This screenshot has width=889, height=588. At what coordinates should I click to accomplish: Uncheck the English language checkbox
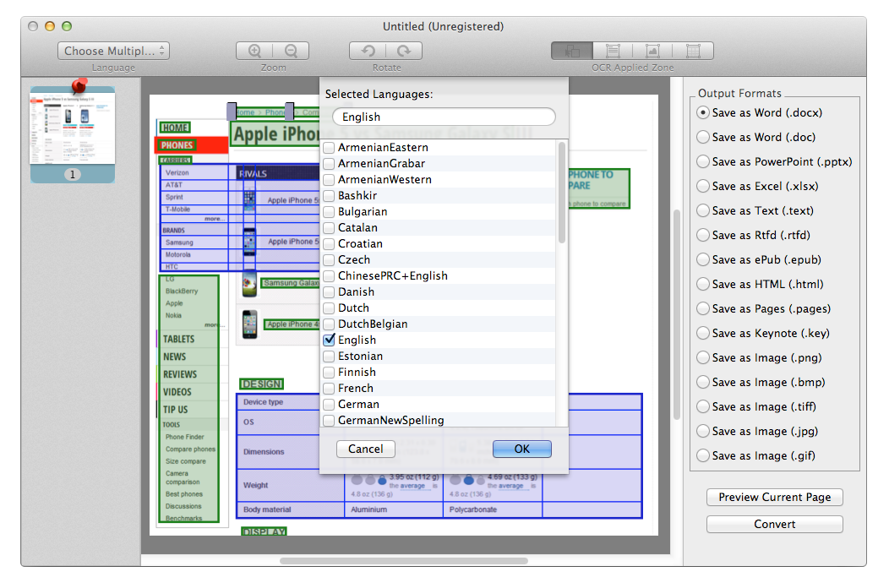click(x=329, y=340)
